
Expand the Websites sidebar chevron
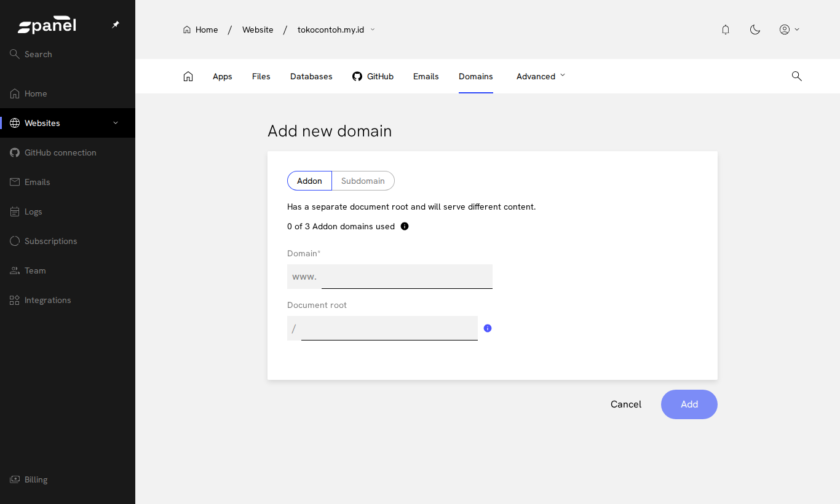click(x=116, y=123)
